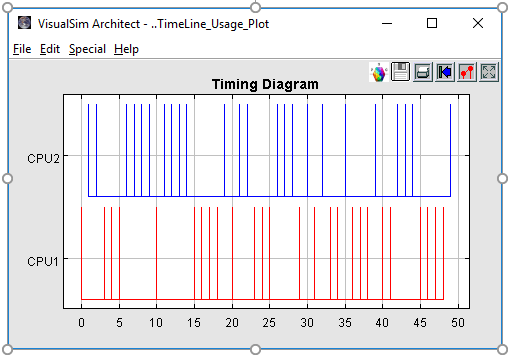This screenshot has height=362, width=515.
Task: Open the Help menu
Action: coord(126,49)
